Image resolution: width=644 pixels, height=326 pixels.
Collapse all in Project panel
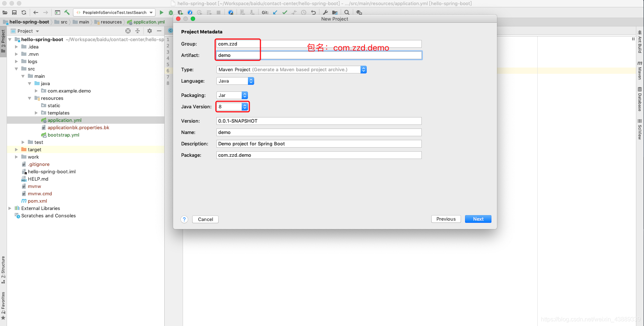[138, 31]
